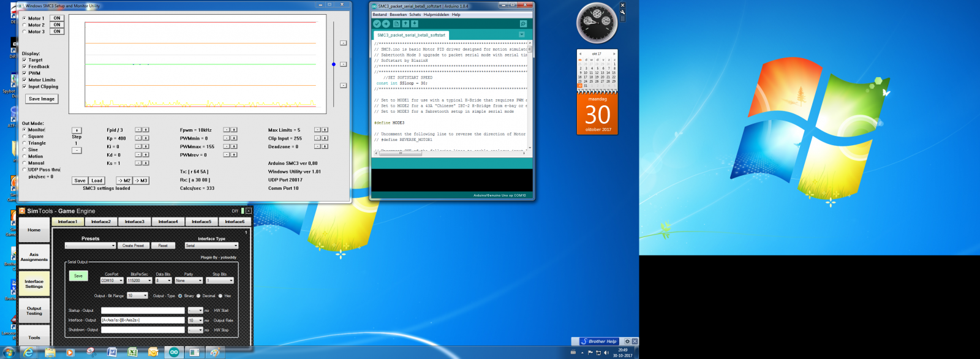Open Internet Explorer from the taskbar

point(28,352)
